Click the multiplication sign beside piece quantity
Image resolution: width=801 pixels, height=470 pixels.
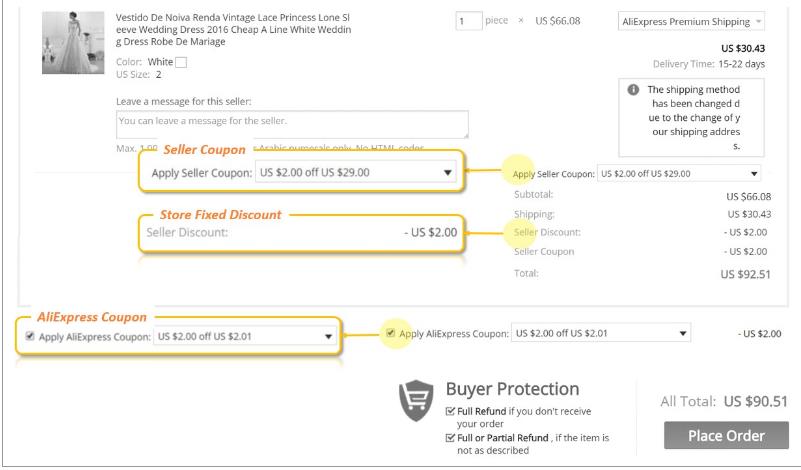pos(521,21)
